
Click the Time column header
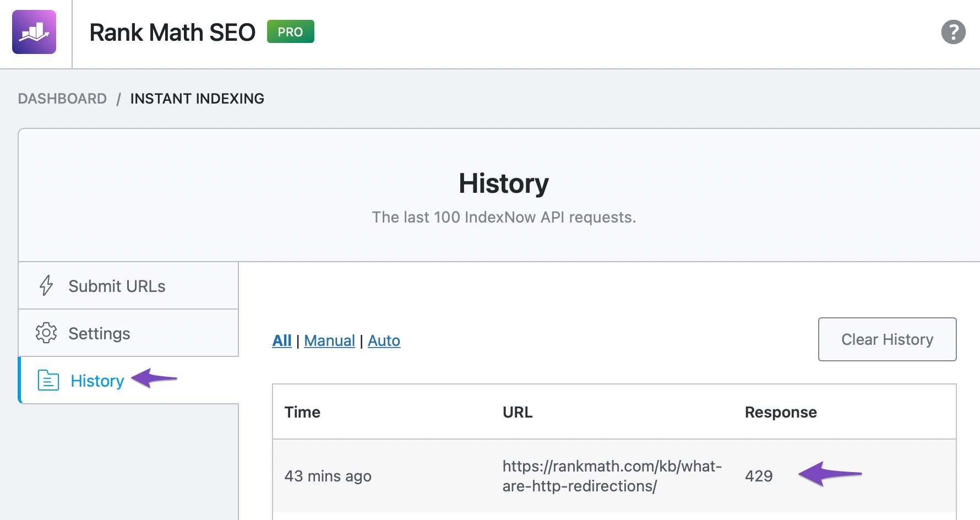[302, 412]
